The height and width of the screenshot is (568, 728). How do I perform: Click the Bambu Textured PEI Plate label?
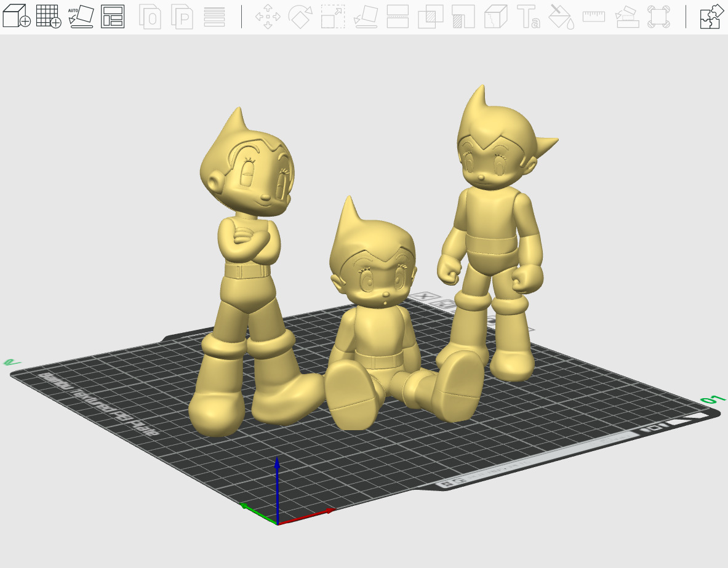coord(100,404)
